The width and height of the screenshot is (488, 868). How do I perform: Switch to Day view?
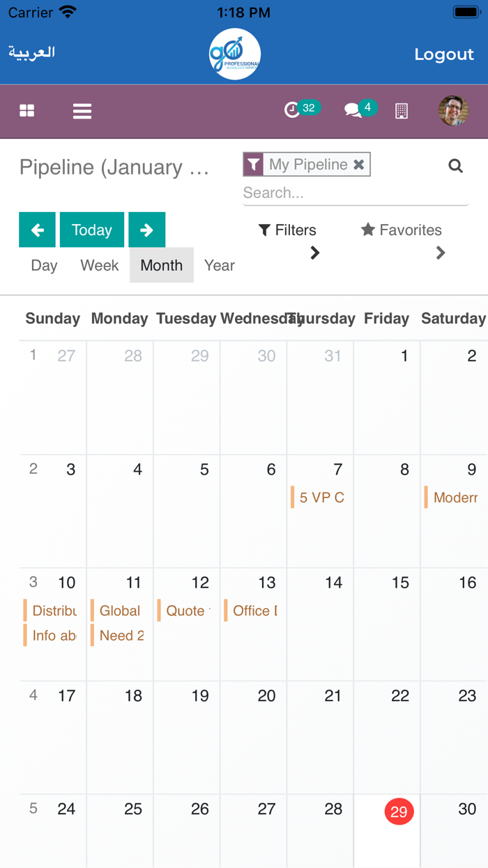[44, 265]
